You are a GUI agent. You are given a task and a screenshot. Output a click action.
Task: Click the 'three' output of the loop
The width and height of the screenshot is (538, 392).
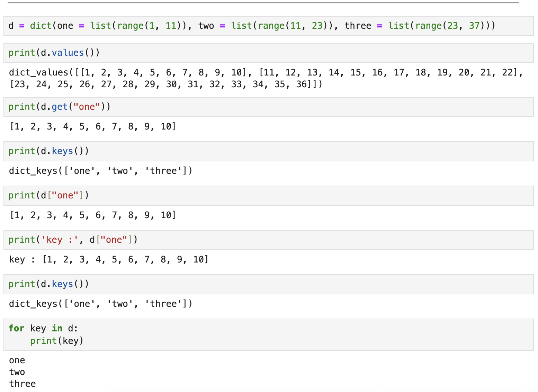click(x=23, y=384)
